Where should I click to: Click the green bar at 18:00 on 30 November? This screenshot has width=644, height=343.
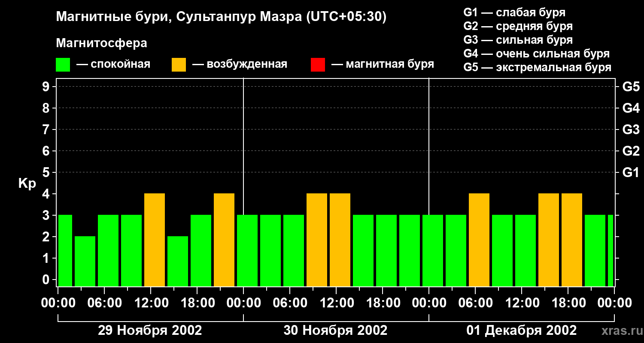[x=386, y=251]
